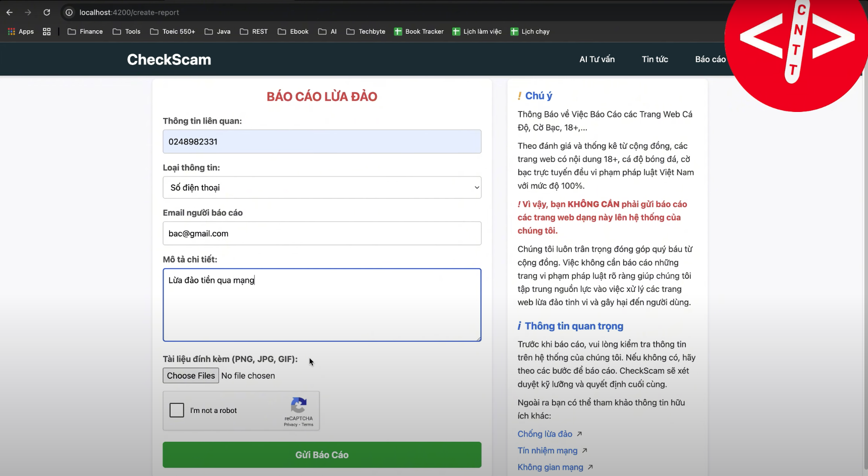
Task: Click the site info icon in address bar
Action: pyautogui.click(x=69, y=12)
